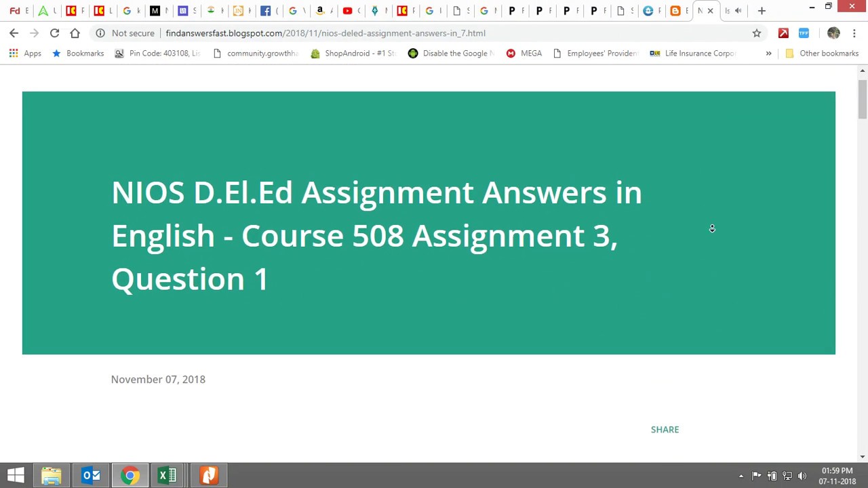This screenshot has height=488, width=868.
Task: Switch to the Facebook tab
Action: point(266,11)
